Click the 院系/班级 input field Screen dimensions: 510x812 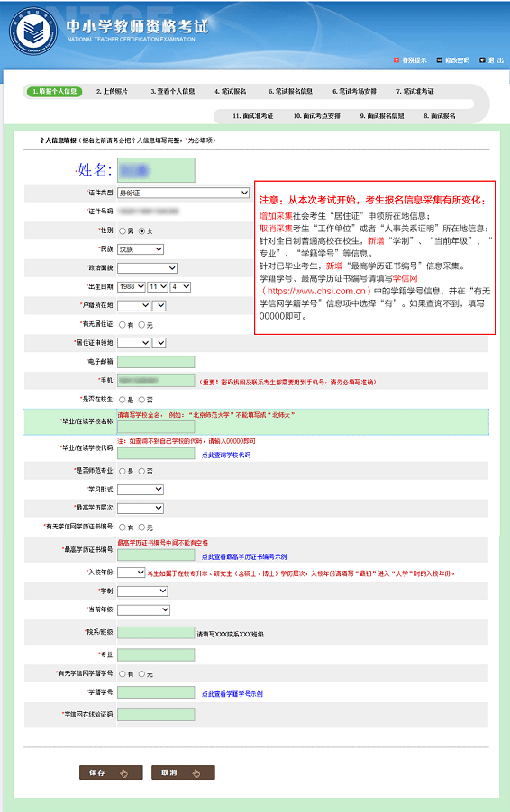coord(156,632)
